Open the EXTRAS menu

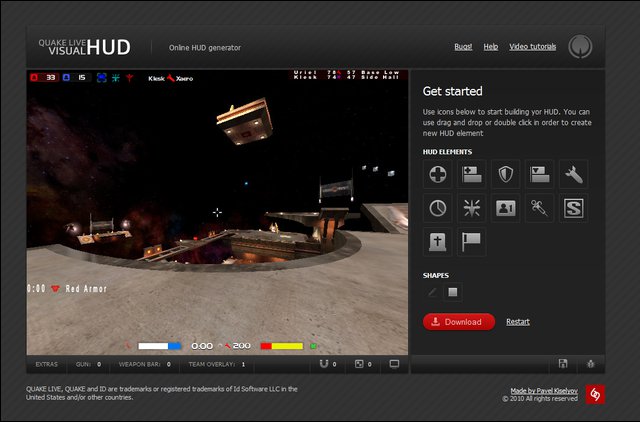click(47, 364)
